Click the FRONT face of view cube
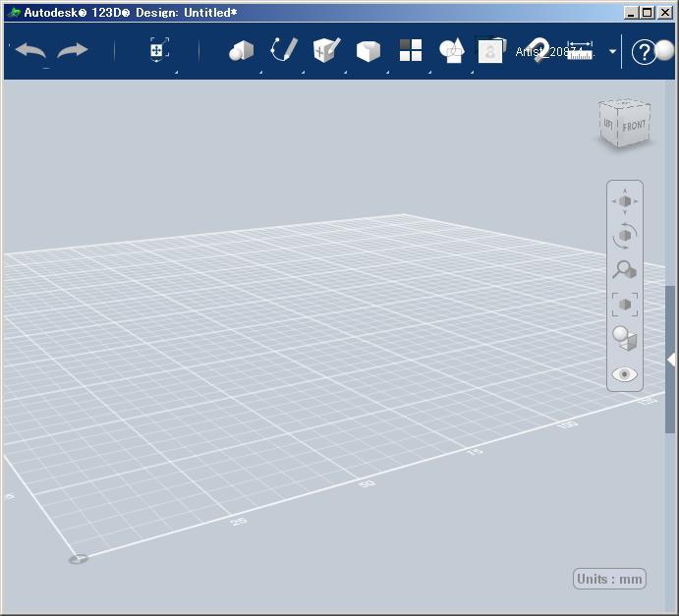Image resolution: width=679 pixels, height=616 pixels. pyautogui.click(x=634, y=125)
